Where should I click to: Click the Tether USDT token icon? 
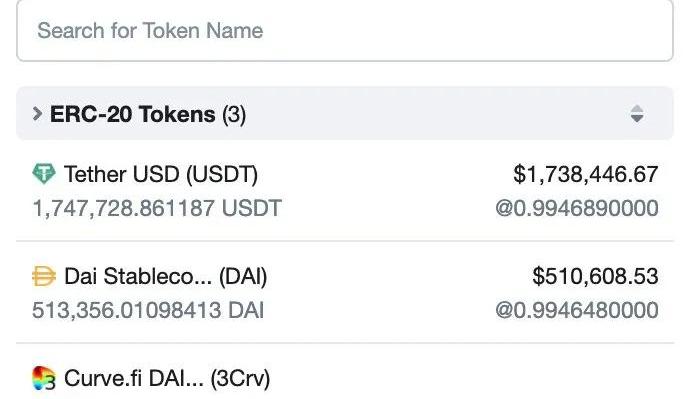[x=44, y=174]
